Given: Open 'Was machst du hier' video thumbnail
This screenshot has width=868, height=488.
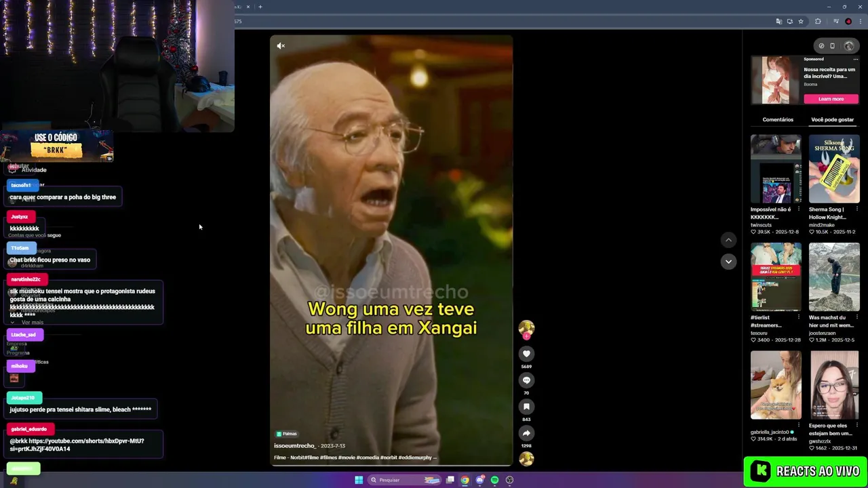Looking at the screenshot, I should click(x=834, y=277).
